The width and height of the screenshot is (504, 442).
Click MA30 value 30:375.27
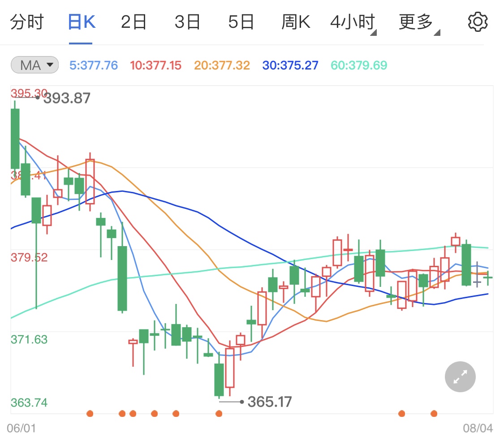pos(290,65)
